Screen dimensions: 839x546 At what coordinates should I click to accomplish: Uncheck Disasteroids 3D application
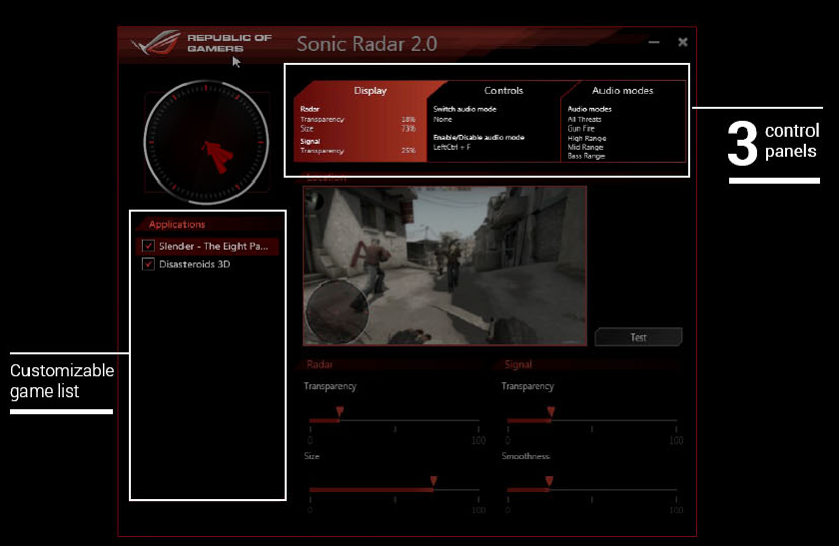click(x=148, y=264)
